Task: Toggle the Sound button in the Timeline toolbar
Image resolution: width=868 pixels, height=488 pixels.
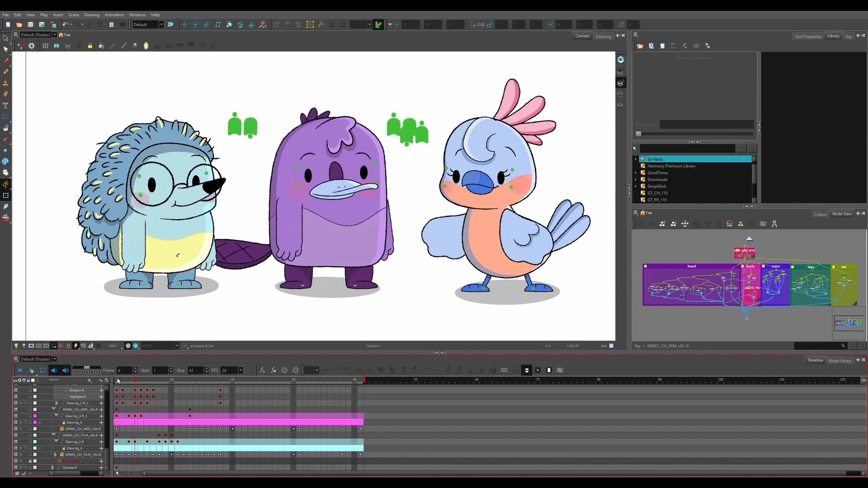Action: [x=54, y=371]
